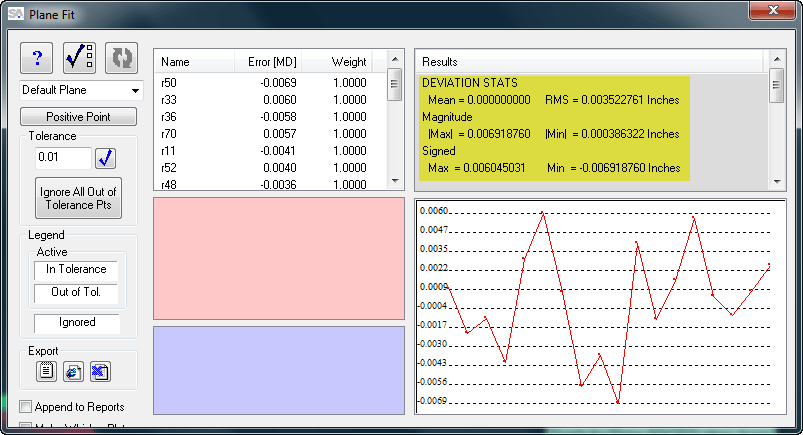Screen dimensions: 803x435
Task: Click the red deviation line chart
Action: [600, 306]
